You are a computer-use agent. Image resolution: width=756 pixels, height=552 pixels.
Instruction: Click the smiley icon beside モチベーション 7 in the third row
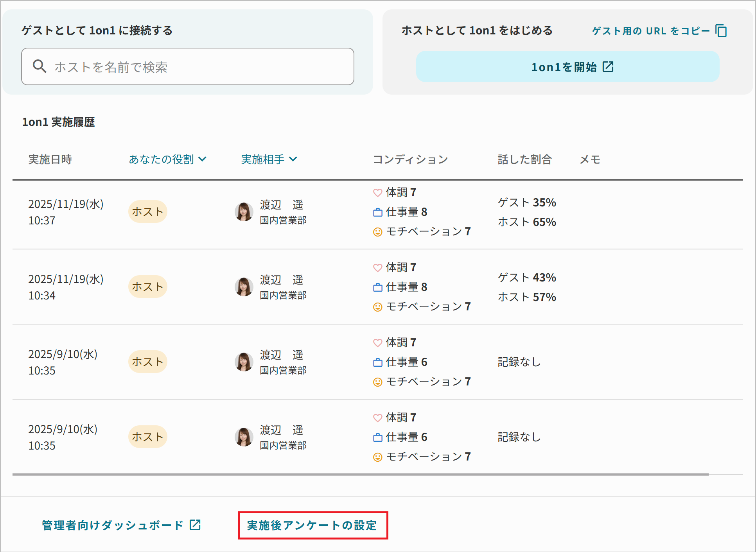pyautogui.click(x=377, y=382)
